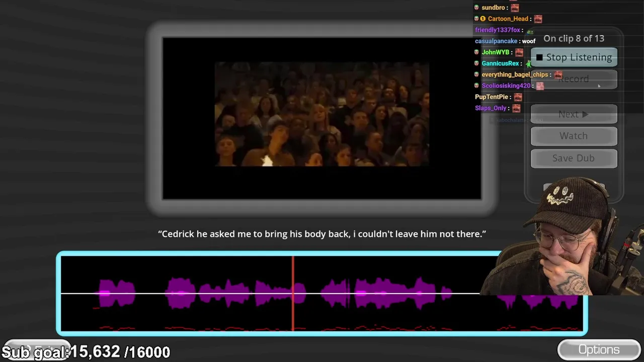Viewport: 644px width, 362px height.
Task: Click the green badge beside everything_bagel_chips
Action: point(476,74)
